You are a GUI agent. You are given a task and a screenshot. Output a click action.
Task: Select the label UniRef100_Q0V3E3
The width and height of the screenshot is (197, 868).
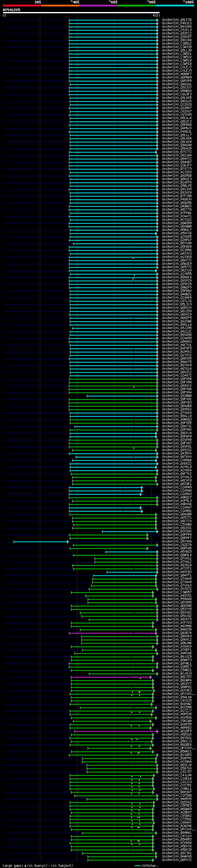[177, 690]
